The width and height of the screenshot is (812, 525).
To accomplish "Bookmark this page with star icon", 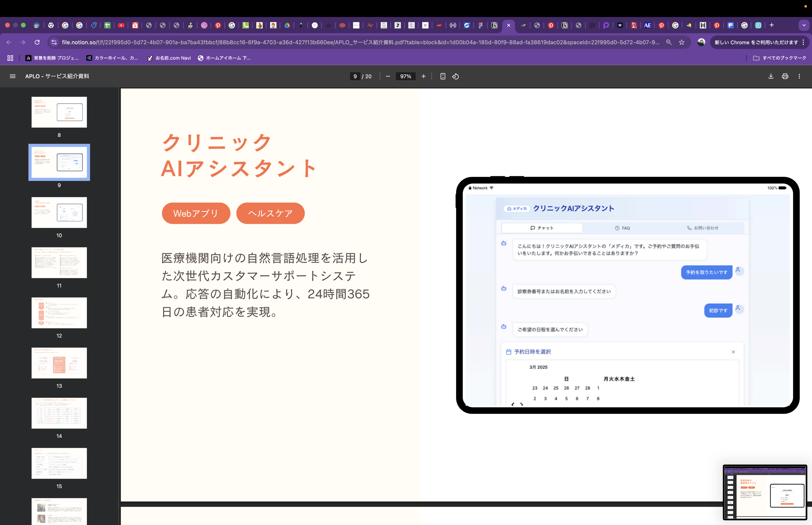I will coord(681,42).
